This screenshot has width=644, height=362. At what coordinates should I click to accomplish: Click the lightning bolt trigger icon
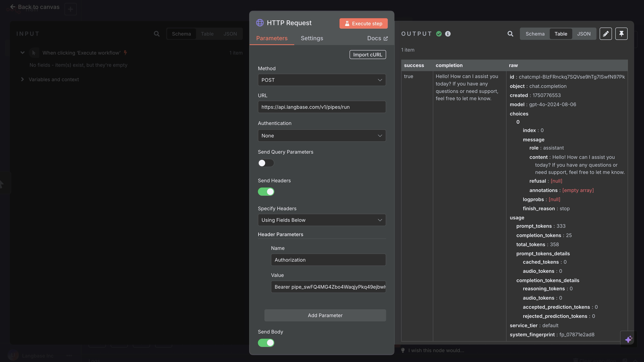(x=125, y=53)
